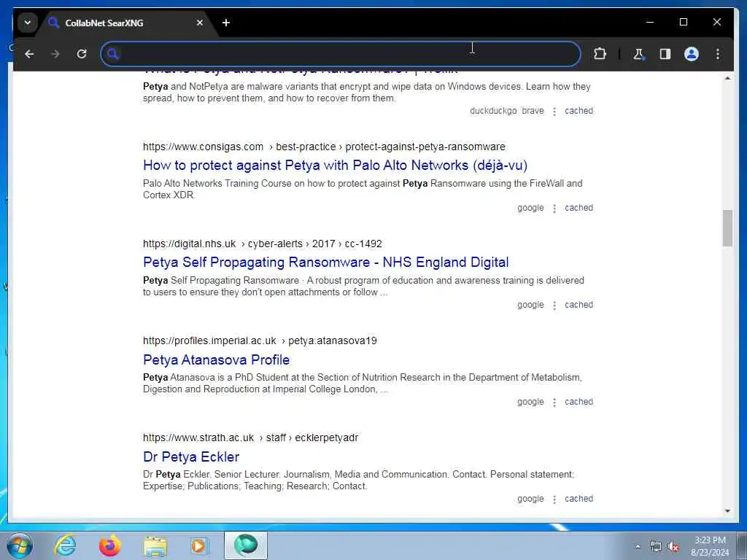Click google label under NHS result
Screen dimensions: 747x560
[x=530, y=305]
